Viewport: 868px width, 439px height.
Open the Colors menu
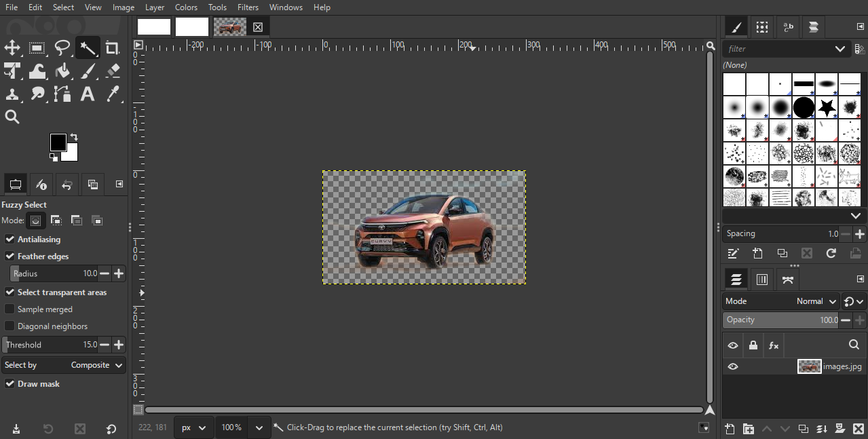pyautogui.click(x=186, y=7)
